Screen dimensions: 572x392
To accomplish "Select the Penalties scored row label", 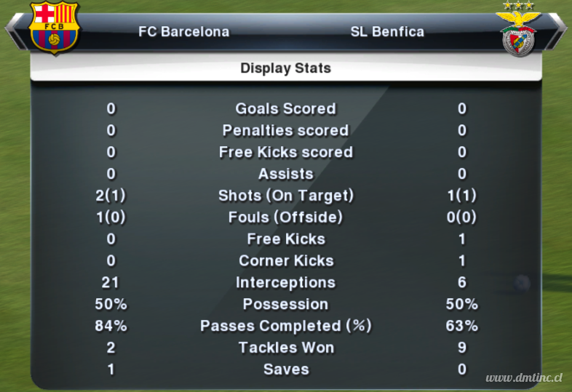I will coord(285,130).
